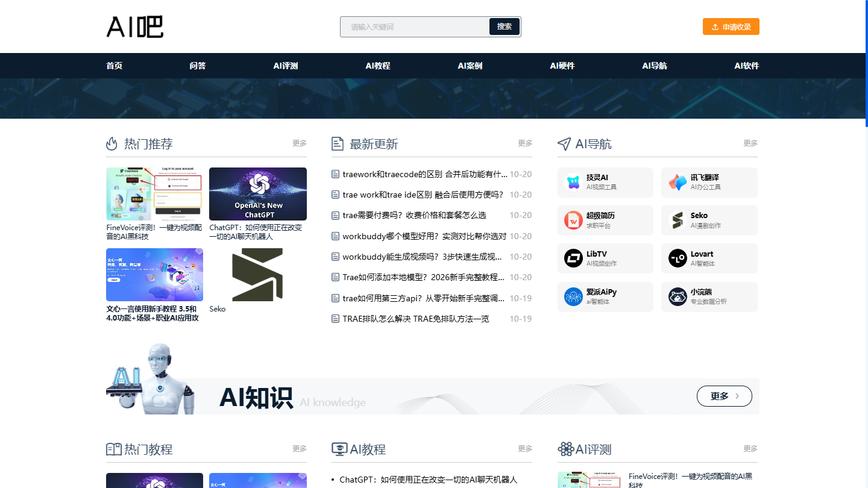Focus the keyword search input field
The height and width of the screenshot is (488, 868).
(x=416, y=27)
